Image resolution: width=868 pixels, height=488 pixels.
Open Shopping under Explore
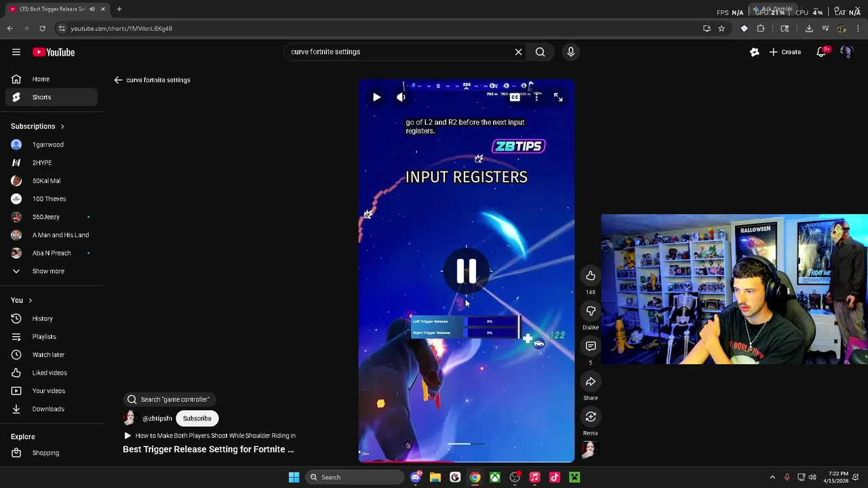click(52, 453)
